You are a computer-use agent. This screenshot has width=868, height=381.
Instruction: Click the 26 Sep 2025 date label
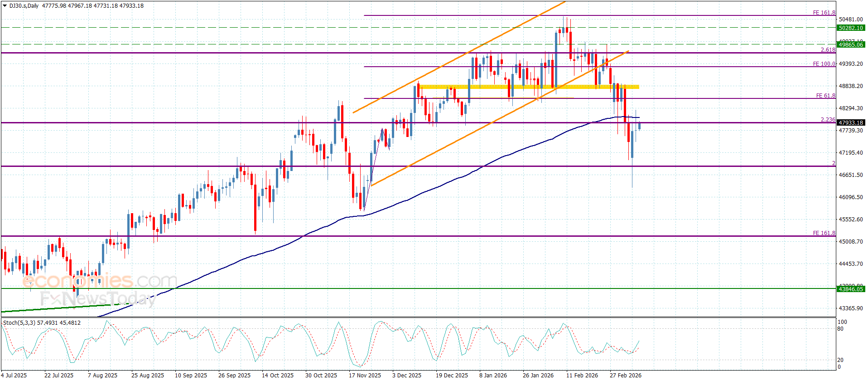pyautogui.click(x=234, y=376)
